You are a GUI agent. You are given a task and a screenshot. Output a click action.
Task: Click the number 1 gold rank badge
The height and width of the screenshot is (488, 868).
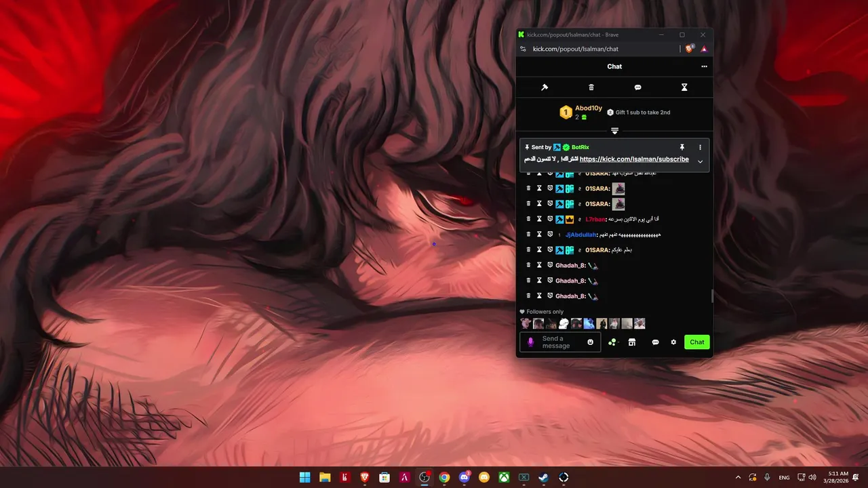pyautogui.click(x=566, y=113)
